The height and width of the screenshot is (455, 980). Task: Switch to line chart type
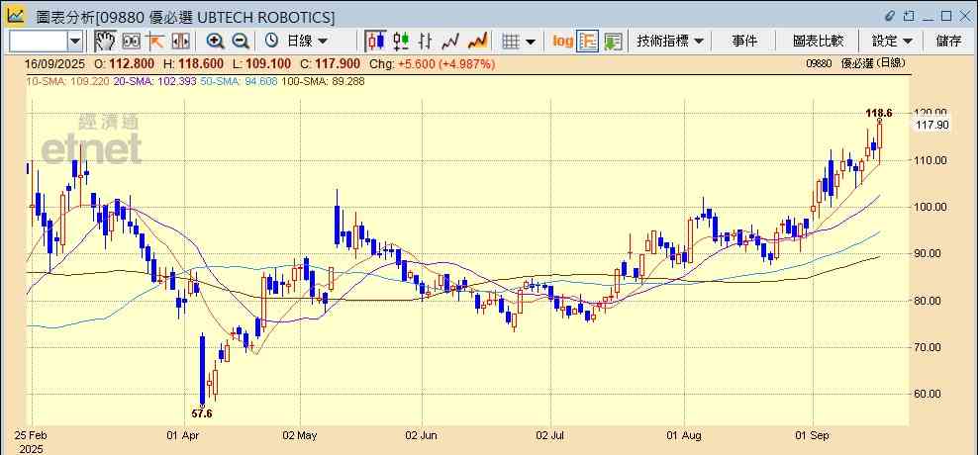click(450, 42)
